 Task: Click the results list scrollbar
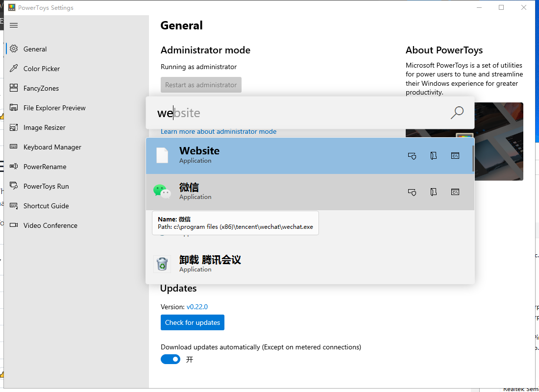[x=473, y=159]
